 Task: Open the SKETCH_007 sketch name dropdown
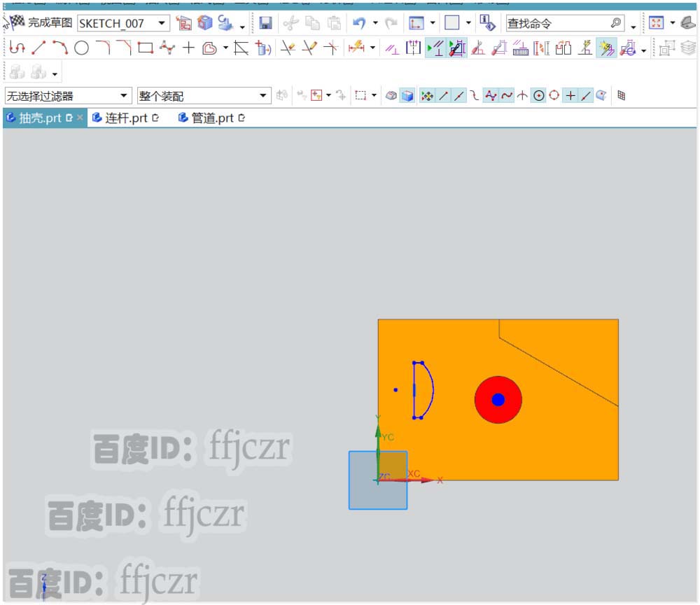tap(162, 23)
